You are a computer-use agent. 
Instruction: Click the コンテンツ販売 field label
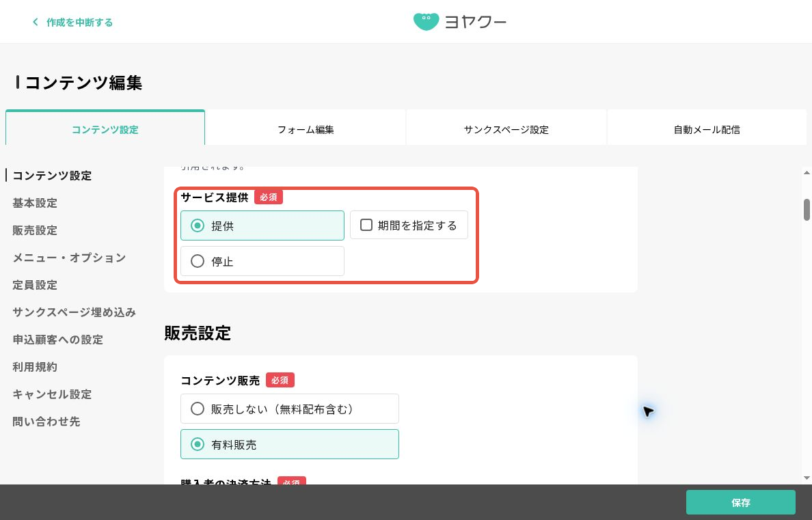coord(220,380)
